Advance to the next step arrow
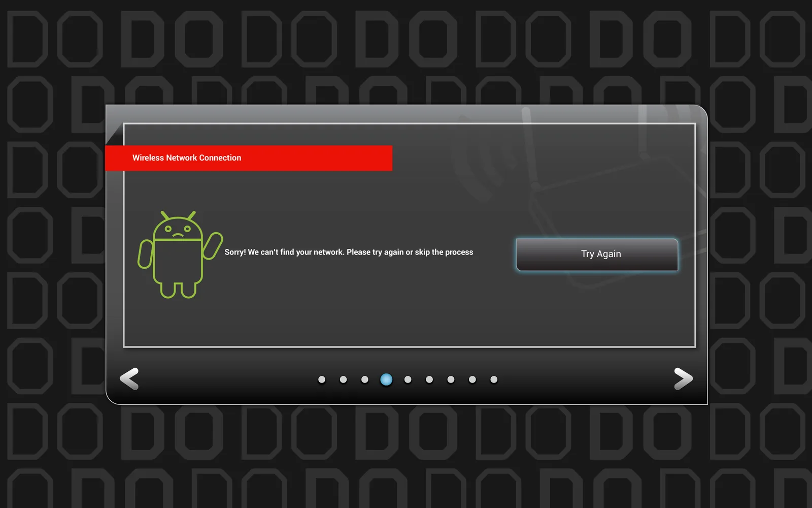812x508 pixels. point(683,378)
